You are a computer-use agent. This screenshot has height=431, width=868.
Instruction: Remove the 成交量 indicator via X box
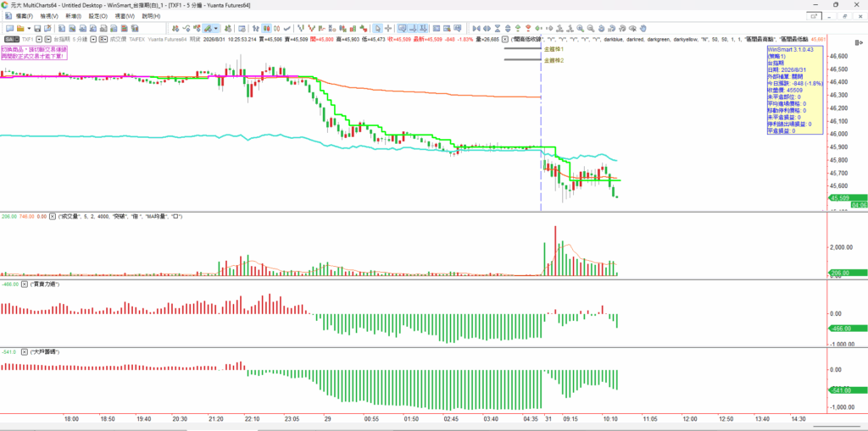point(53,216)
